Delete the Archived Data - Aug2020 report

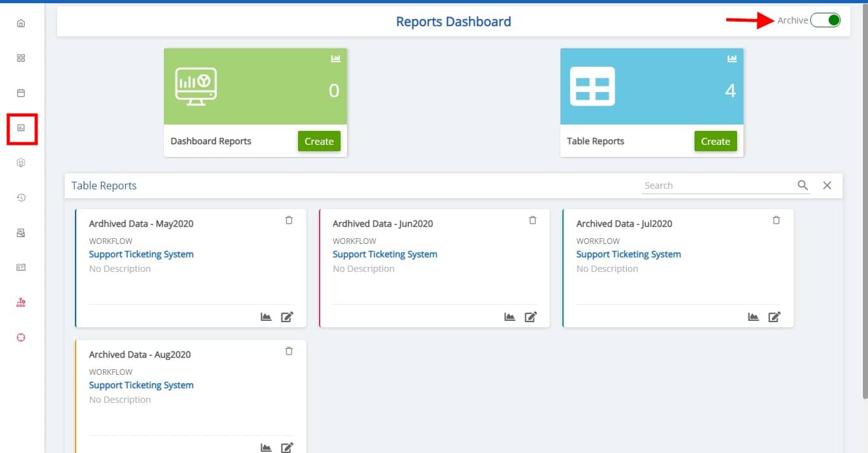[x=289, y=351]
